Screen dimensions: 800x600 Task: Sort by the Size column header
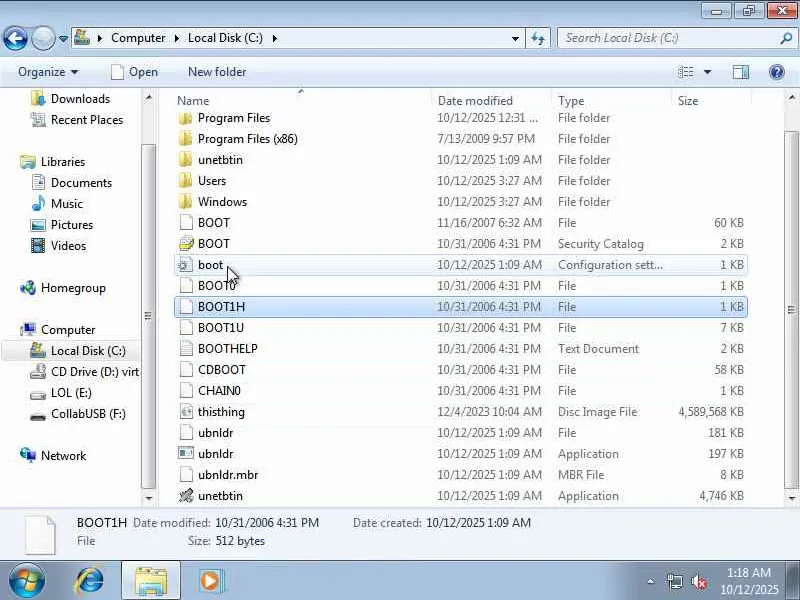tap(687, 101)
